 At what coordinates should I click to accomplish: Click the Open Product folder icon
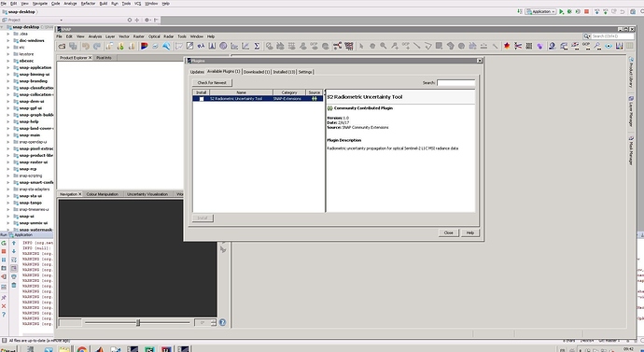62,46
